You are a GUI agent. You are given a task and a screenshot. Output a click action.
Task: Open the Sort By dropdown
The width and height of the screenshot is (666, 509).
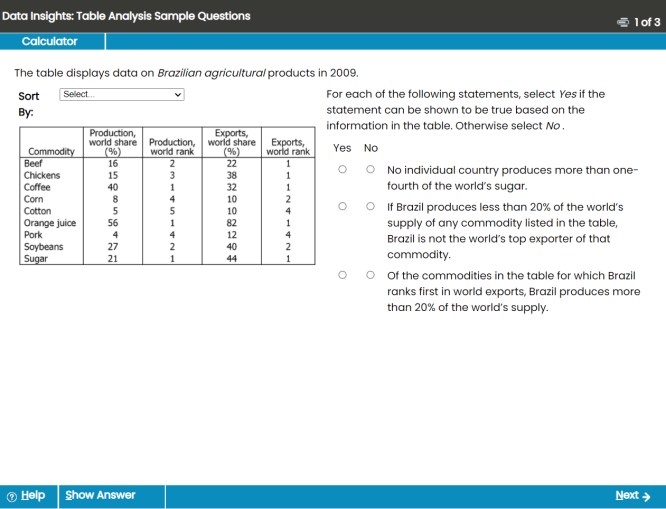122,94
